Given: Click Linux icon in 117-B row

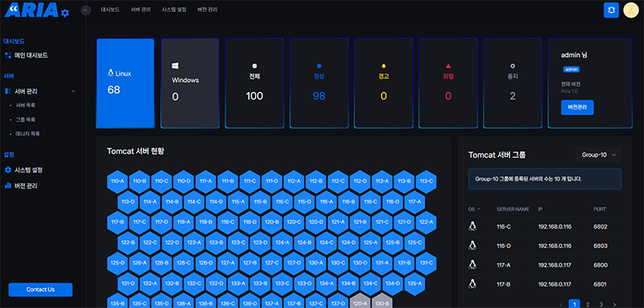Looking at the screenshot, I should (473, 284).
